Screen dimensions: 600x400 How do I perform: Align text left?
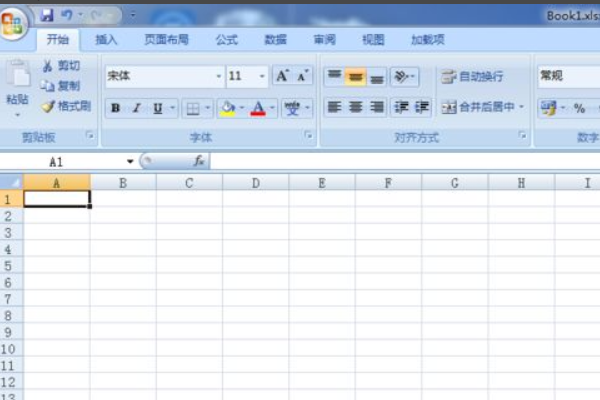click(334, 107)
